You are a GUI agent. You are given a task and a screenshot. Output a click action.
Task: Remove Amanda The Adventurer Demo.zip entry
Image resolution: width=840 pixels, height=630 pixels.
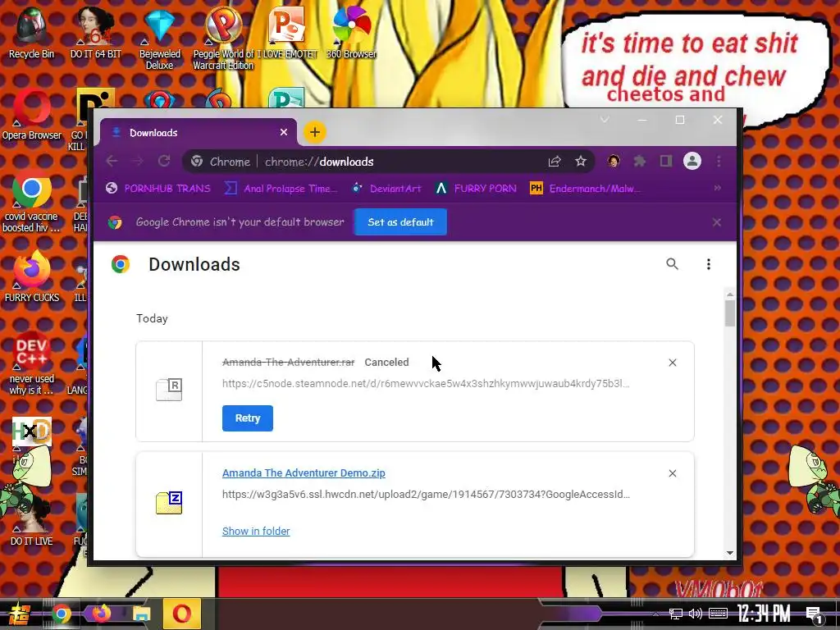coord(673,473)
